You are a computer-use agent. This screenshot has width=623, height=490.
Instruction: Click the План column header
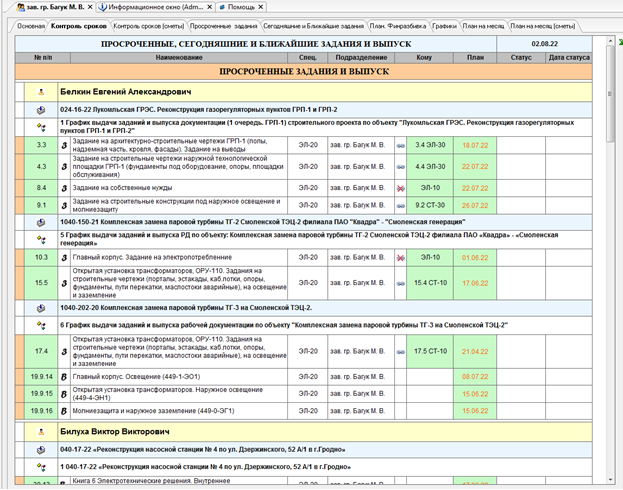coord(475,58)
